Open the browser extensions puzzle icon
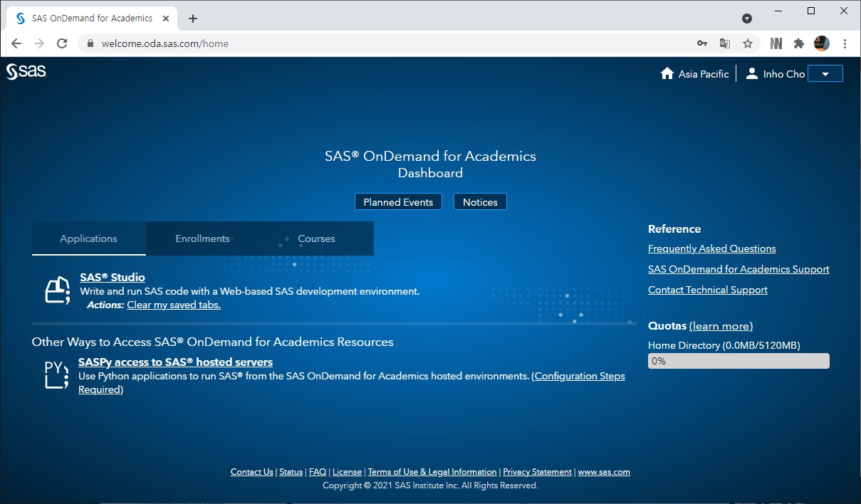 point(799,43)
